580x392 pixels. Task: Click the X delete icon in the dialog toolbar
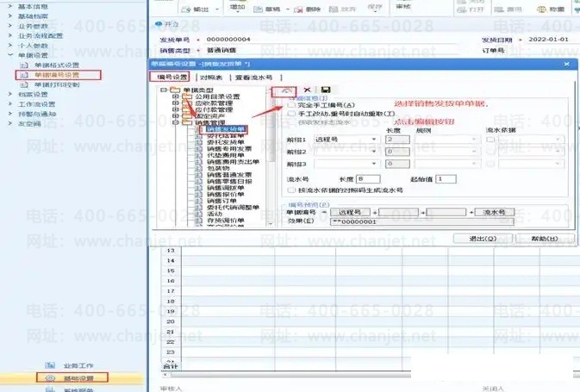[x=307, y=90]
